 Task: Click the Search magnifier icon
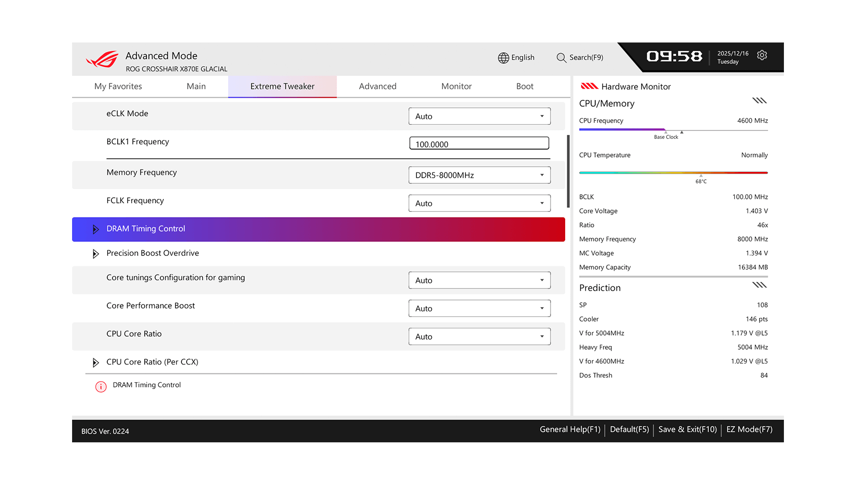[x=561, y=57]
